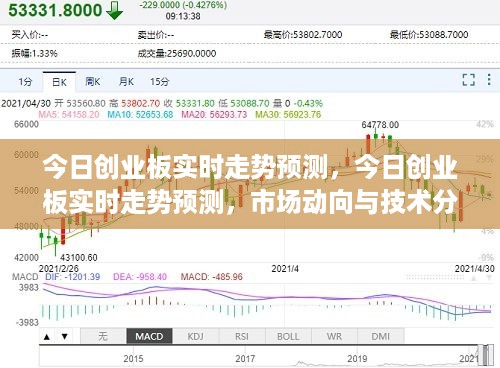Click the up triangle indicator arrow
The width and height of the screenshot is (500, 368).
[x=47, y=337]
